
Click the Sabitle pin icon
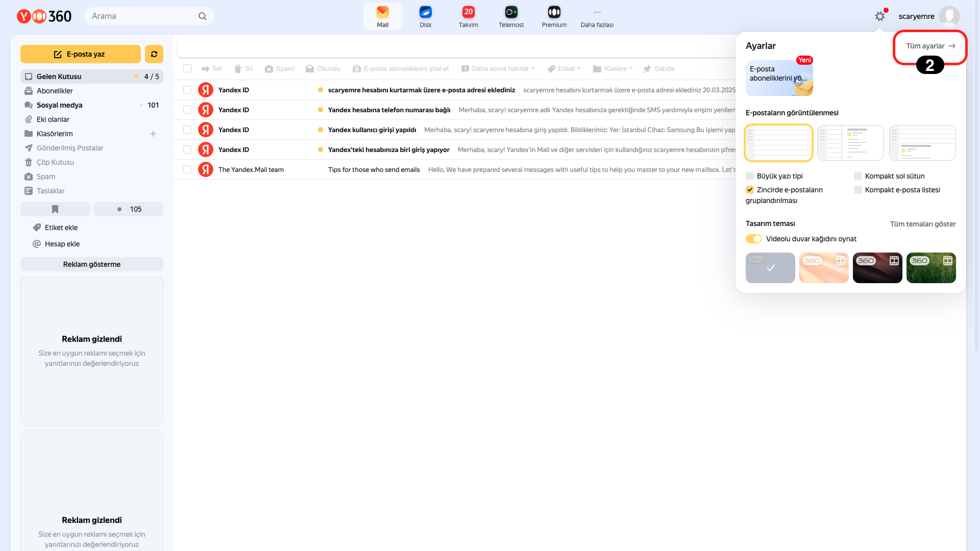pos(647,69)
